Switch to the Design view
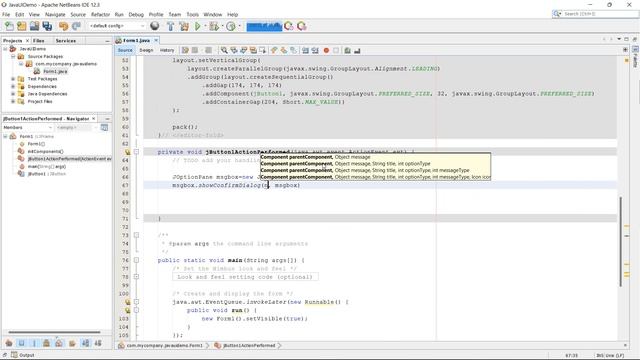The width and height of the screenshot is (640, 360). [146, 50]
